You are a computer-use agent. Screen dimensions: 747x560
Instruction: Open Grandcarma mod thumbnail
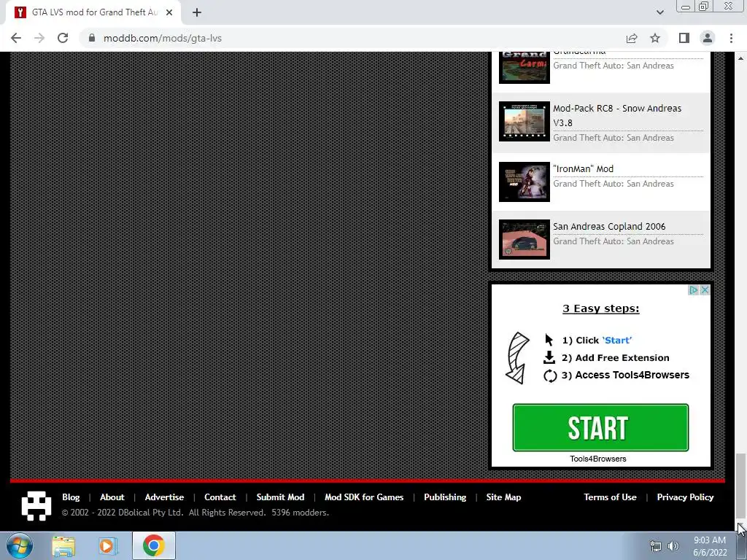pyautogui.click(x=524, y=67)
